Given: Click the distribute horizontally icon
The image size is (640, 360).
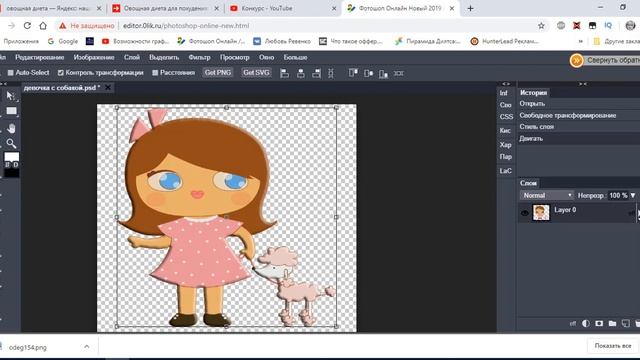Looking at the screenshot, I should click(x=399, y=73).
